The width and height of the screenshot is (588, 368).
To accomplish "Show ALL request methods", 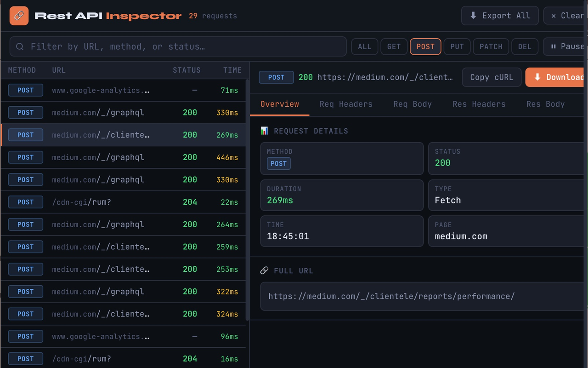I will pyautogui.click(x=364, y=46).
